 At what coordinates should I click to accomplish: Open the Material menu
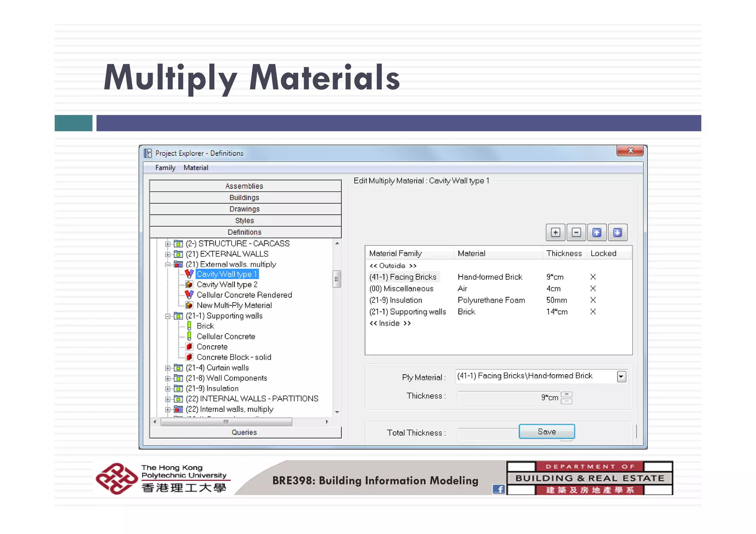tap(196, 168)
